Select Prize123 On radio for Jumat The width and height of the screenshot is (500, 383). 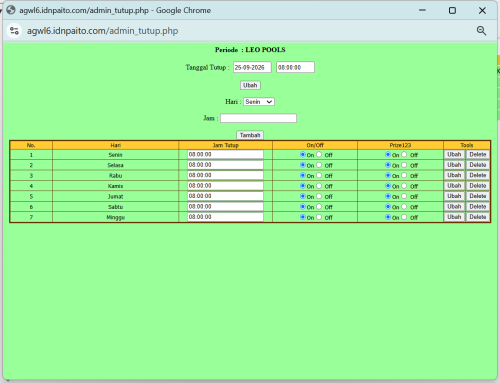pyautogui.click(x=388, y=196)
